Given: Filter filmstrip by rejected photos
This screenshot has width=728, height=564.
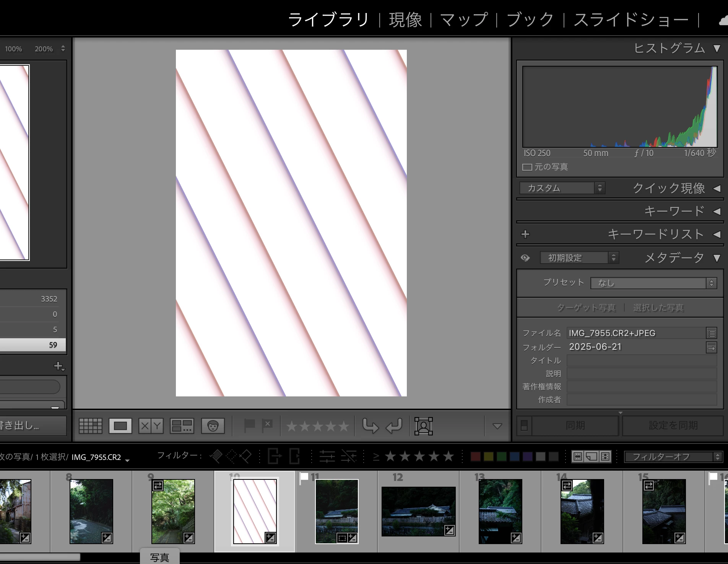Looking at the screenshot, I should (245, 456).
